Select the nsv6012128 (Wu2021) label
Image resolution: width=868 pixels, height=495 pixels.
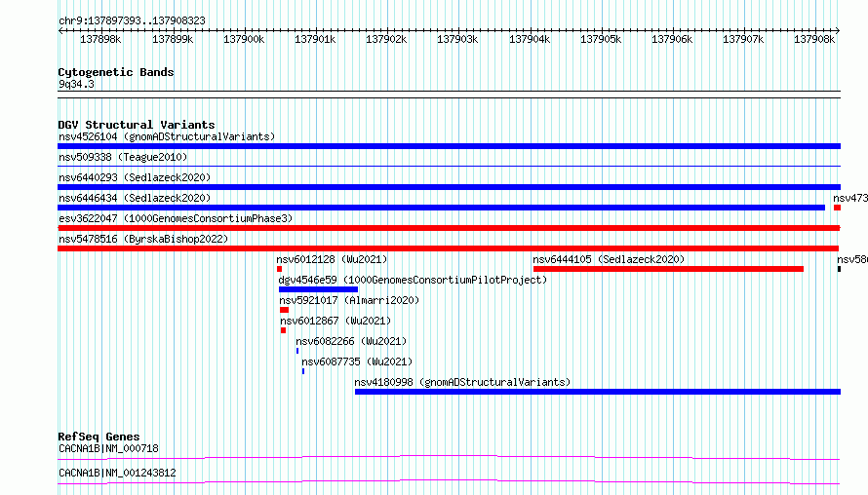click(332, 259)
